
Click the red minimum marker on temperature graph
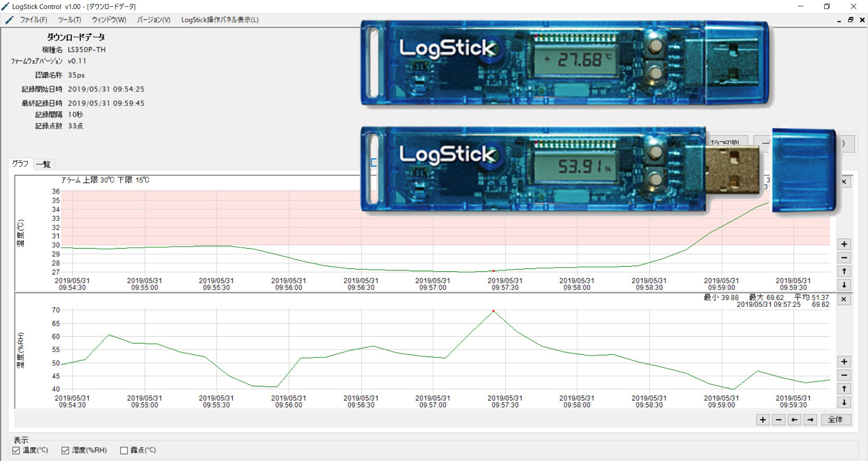493,271
